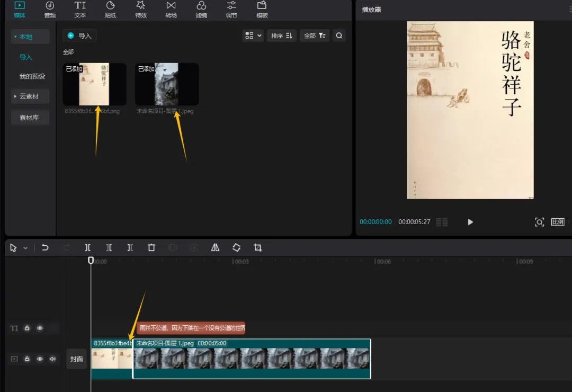Open the media view mode dropdown

pyautogui.click(x=253, y=35)
